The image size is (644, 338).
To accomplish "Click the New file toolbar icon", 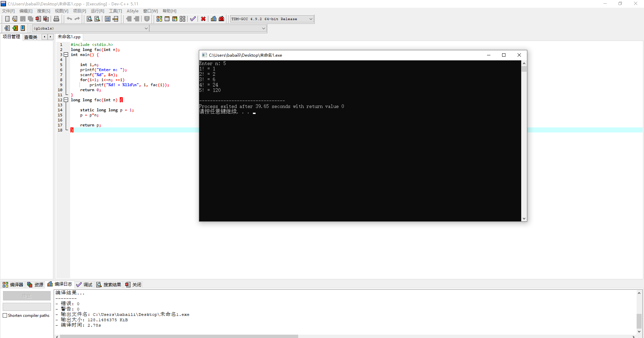I will [7, 19].
